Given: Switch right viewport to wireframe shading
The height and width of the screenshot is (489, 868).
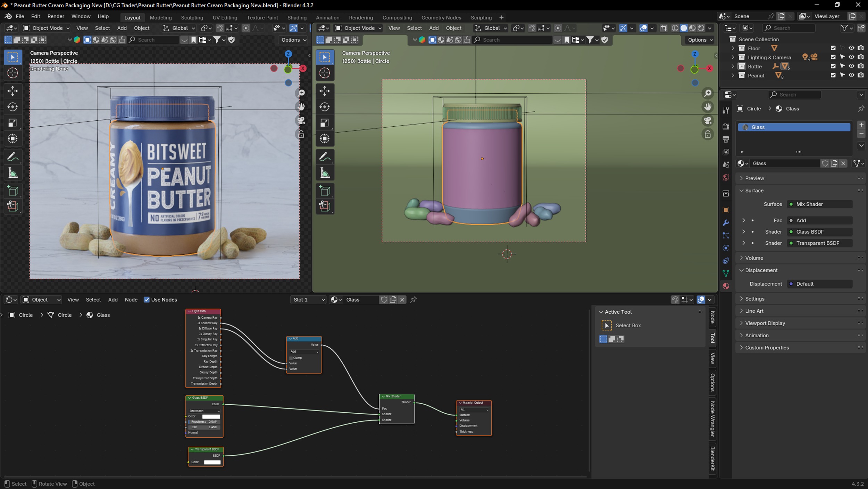Looking at the screenshot, I should pos(675,28).
